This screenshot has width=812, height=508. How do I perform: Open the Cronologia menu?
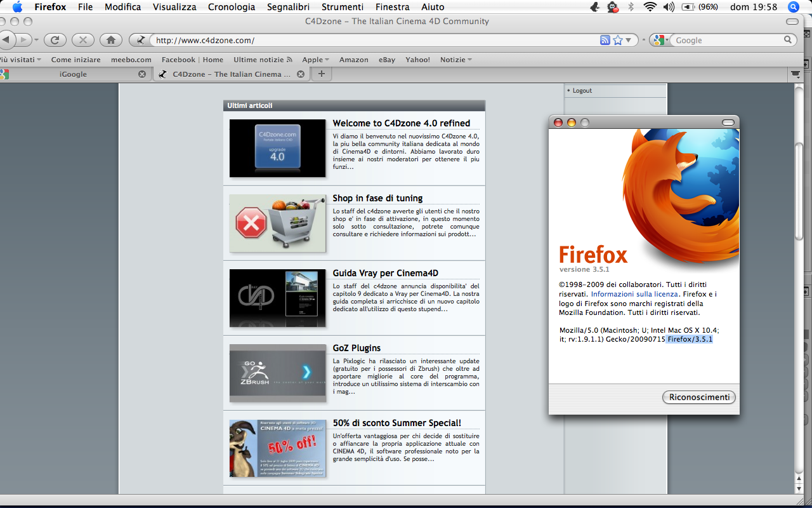pyautogui.click(x=232, y=7)
